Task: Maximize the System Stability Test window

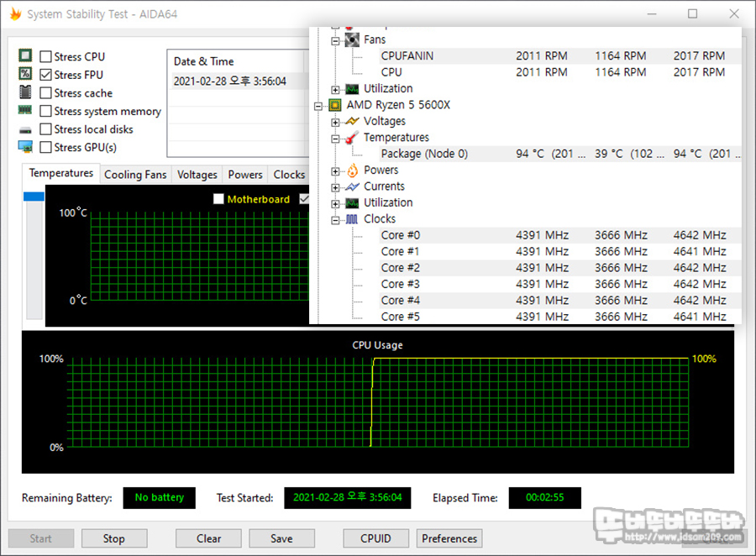Action: pos(692,13)
